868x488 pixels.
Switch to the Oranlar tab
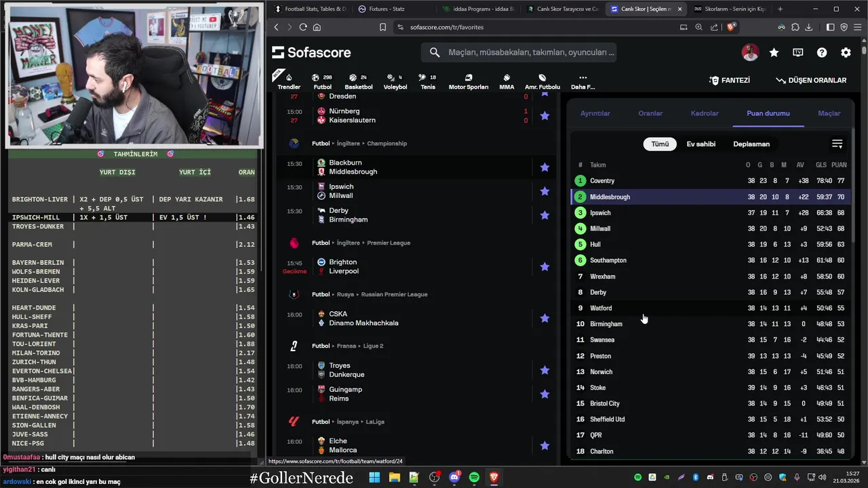(650, 113)
